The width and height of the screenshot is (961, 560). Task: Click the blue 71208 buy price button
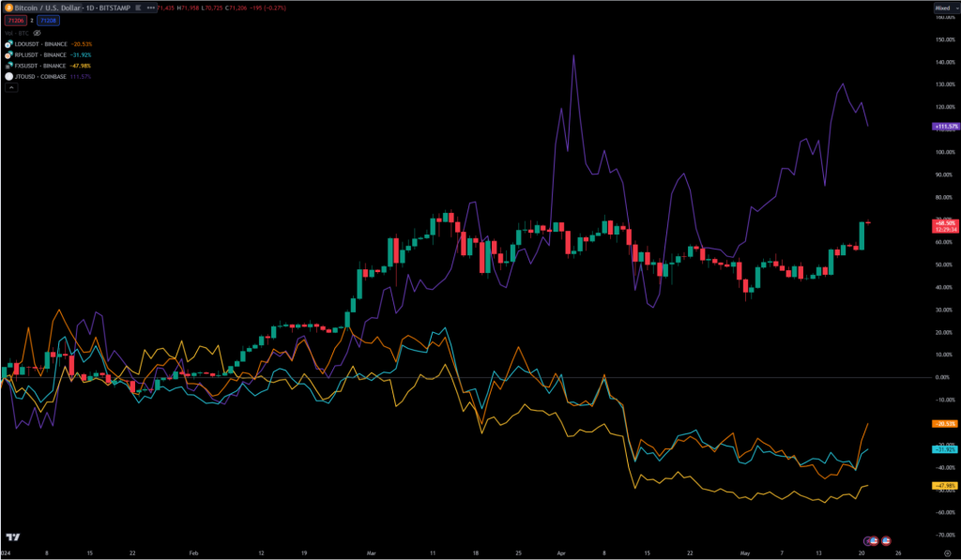click(x=48, y=21)
